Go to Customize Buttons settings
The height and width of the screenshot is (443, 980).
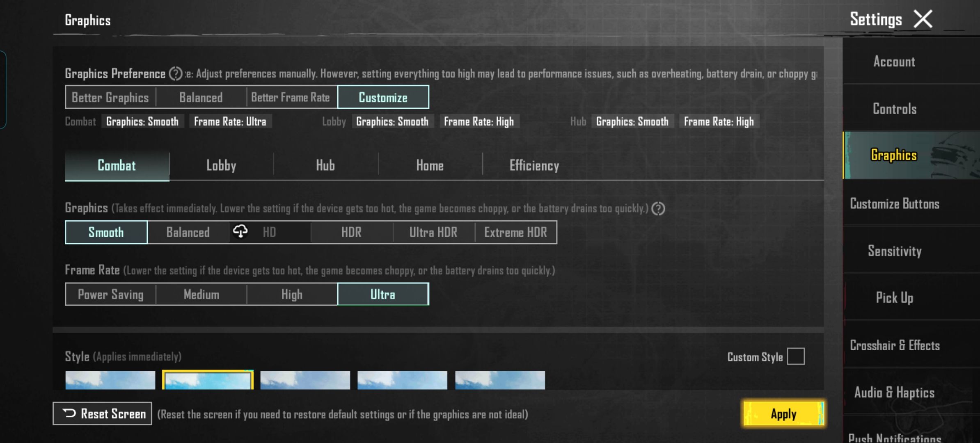click(x=895, y=204)
